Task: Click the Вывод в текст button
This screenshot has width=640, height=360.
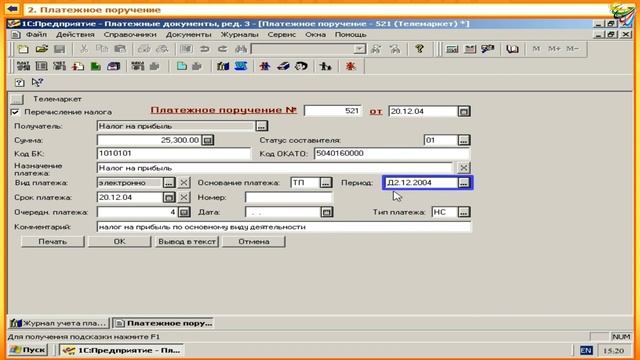Action: [x=187, y=242]
